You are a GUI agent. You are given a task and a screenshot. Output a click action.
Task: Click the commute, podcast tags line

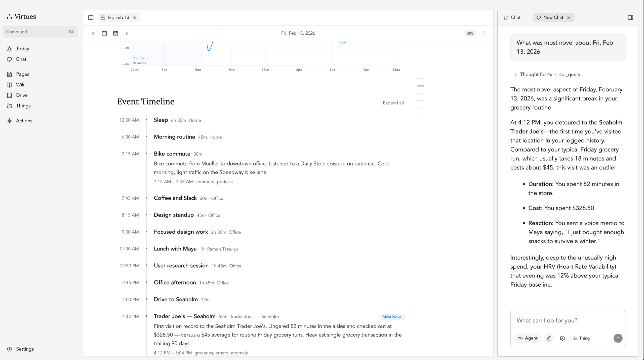pos(214,182)
